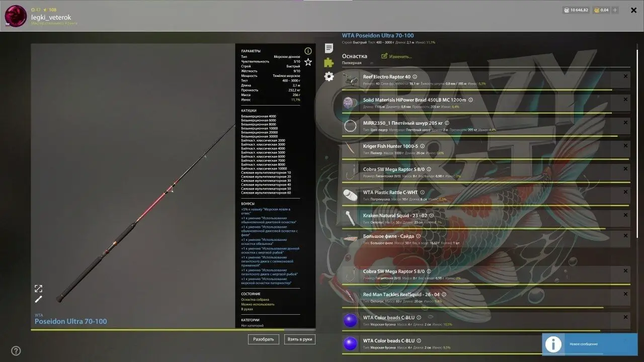
Task: Click the Бонусы heading
Action: pos(248,204)
